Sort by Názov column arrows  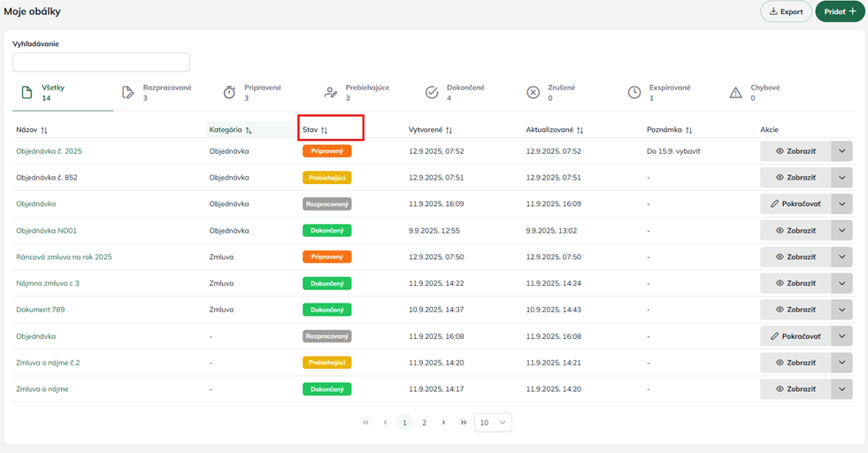coord(44,130)
